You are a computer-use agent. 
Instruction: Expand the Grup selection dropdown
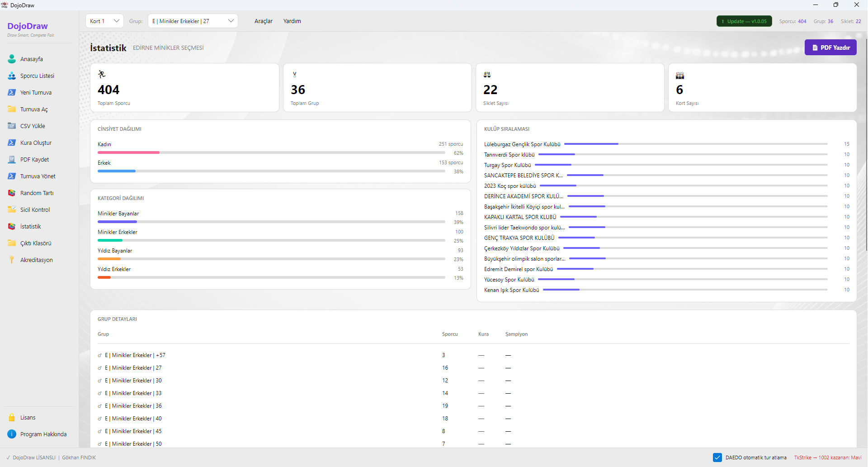193,21
